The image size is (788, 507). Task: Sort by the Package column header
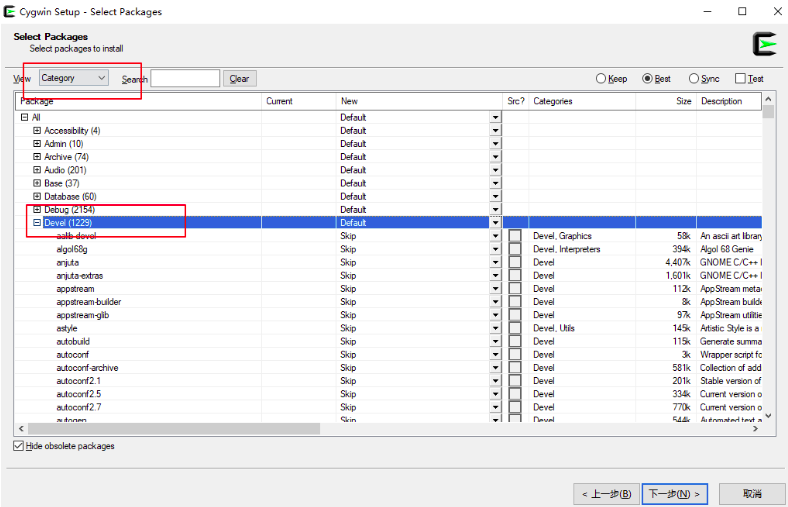tap(138, 101)
